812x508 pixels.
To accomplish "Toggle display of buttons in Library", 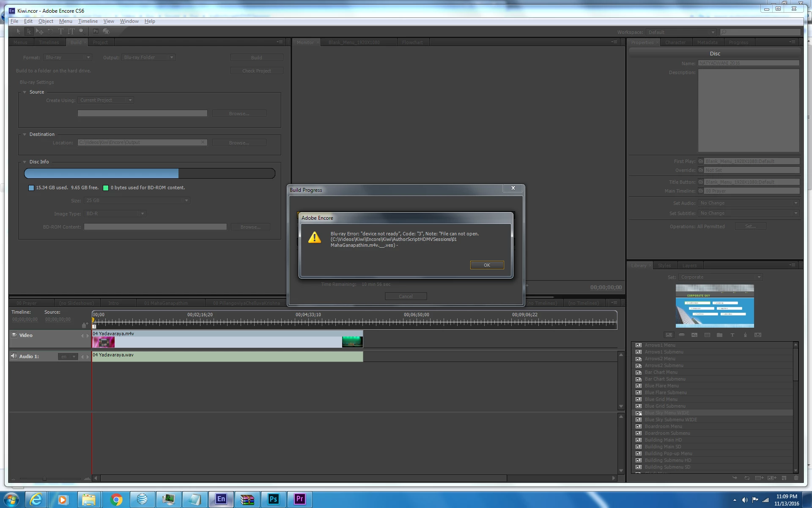I will [x=682, y=335].
